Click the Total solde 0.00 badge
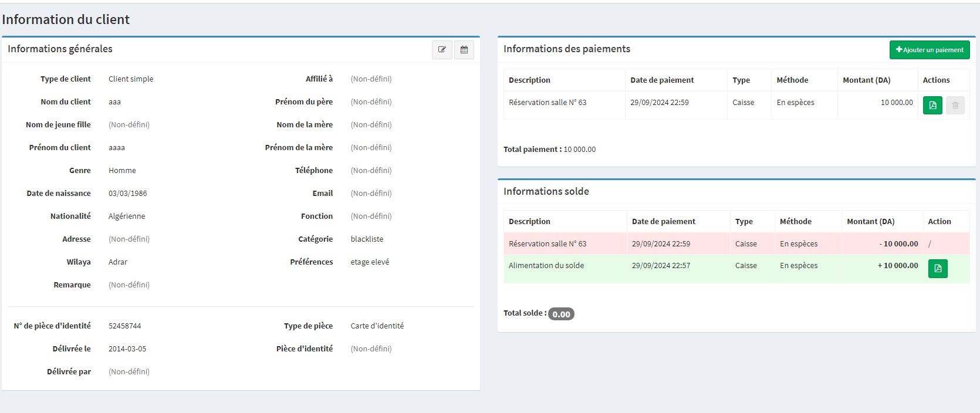This screenshot has width=980, height=413. [x=561, y=314]
